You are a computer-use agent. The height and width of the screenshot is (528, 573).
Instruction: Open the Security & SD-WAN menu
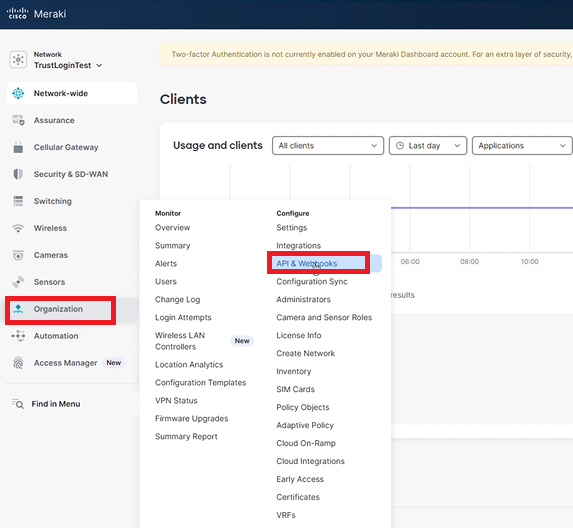coord(72,174)
